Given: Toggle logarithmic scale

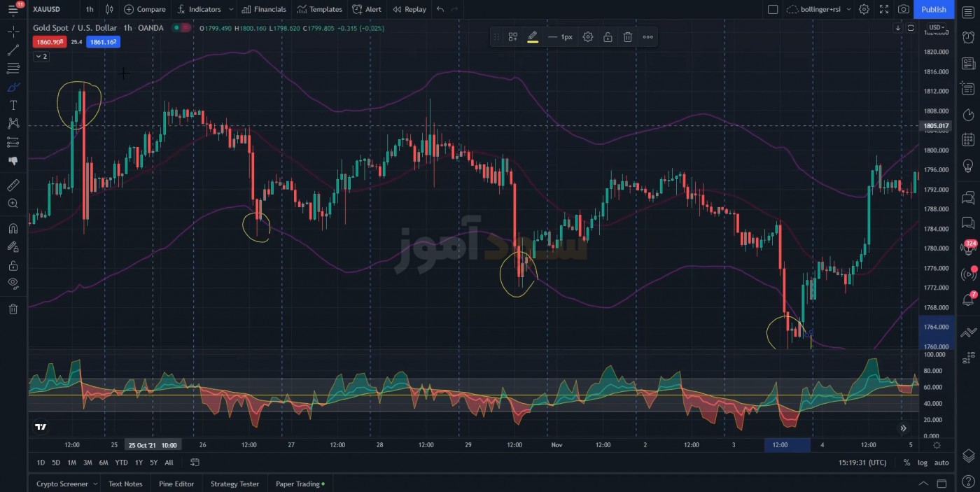Looking at the screenshot, I should tap(923, 463).
